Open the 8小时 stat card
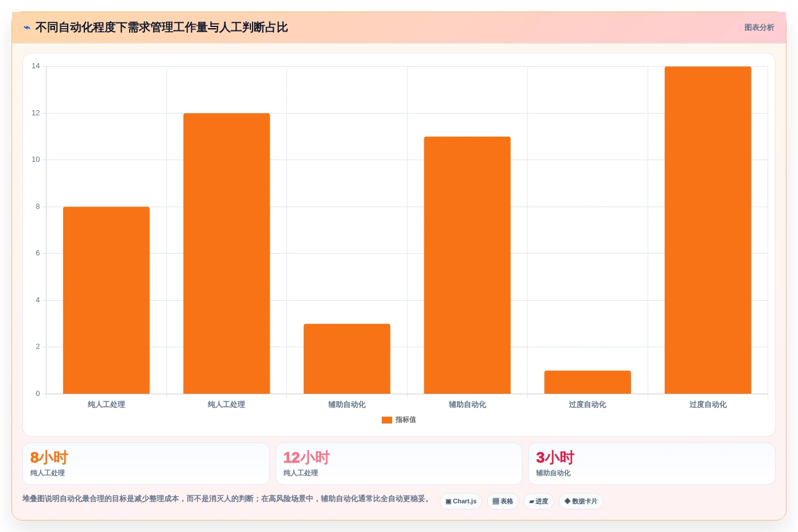 [x=146, y=464]
